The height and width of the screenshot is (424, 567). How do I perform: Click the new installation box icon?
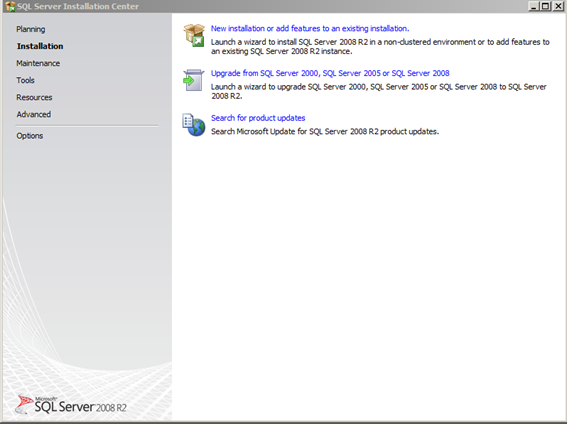[x=194, y=35]
